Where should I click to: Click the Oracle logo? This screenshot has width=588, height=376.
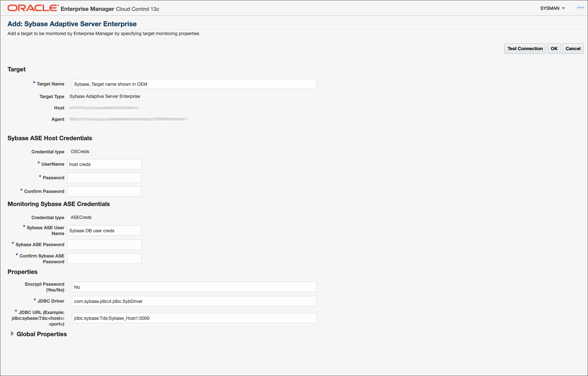[x=33, y=8]
